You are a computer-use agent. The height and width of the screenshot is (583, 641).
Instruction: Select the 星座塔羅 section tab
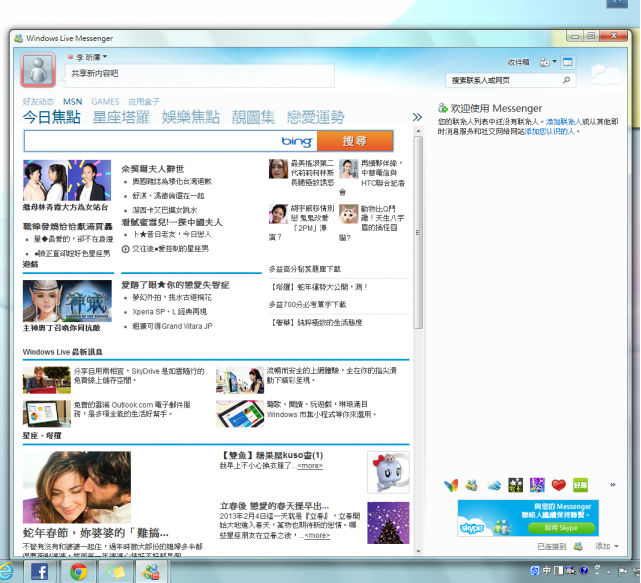pyautogui.click(x=121, y=117)
